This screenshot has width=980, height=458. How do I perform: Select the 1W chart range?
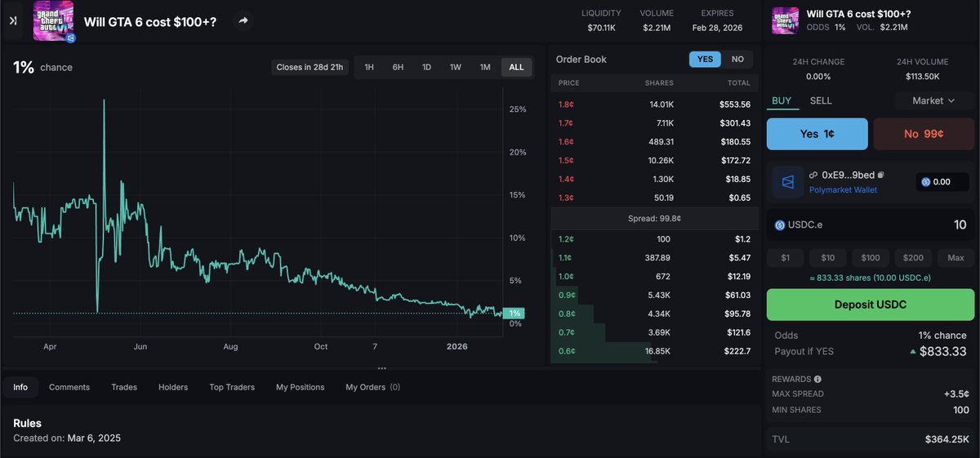(x=456, y=67)
